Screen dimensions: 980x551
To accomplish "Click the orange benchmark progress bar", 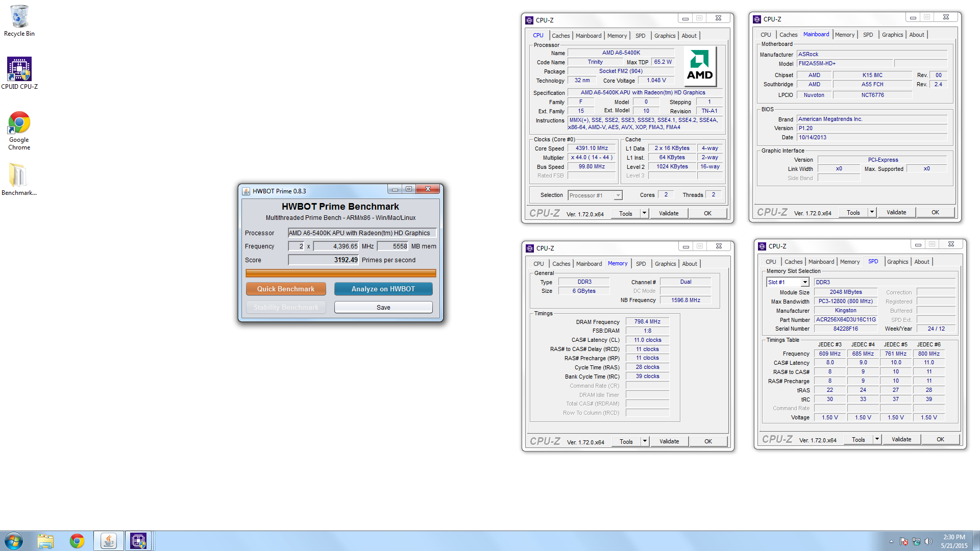I will [x=340, y=273].
